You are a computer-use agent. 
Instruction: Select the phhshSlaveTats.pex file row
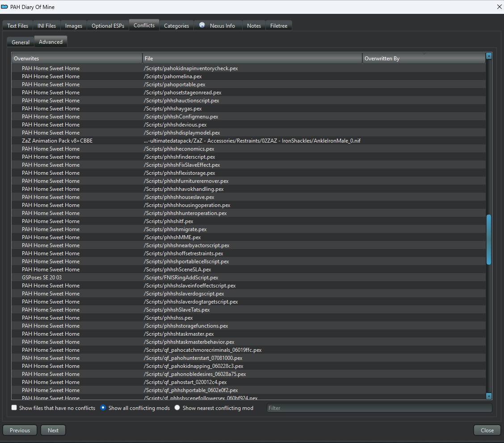click(248, 309)
